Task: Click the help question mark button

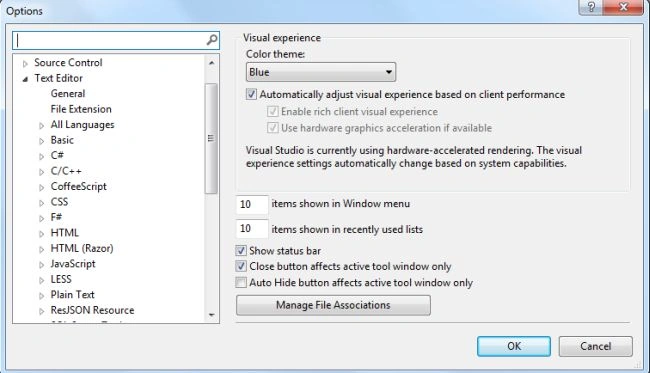Action: click(x=591, y=7)
